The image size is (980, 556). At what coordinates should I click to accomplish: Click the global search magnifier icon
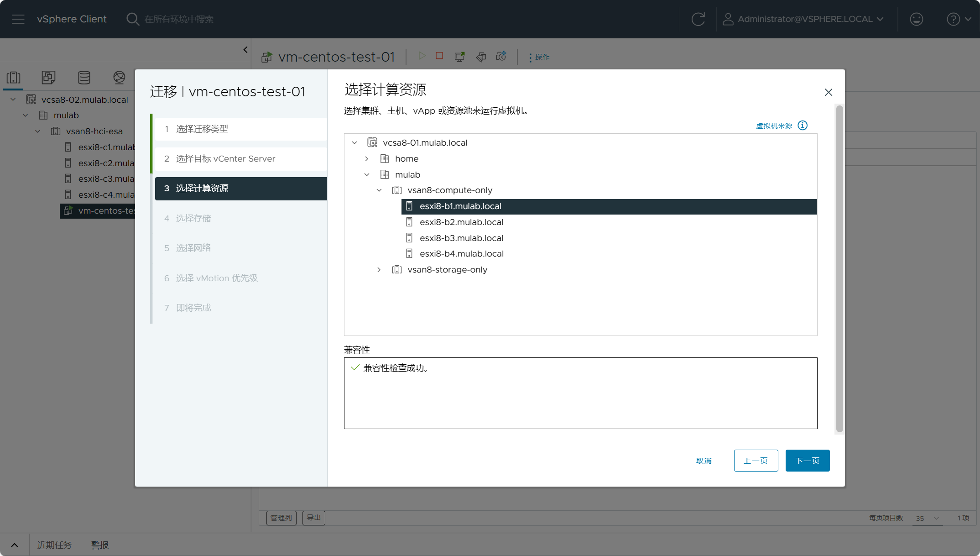tap(132, 19)
